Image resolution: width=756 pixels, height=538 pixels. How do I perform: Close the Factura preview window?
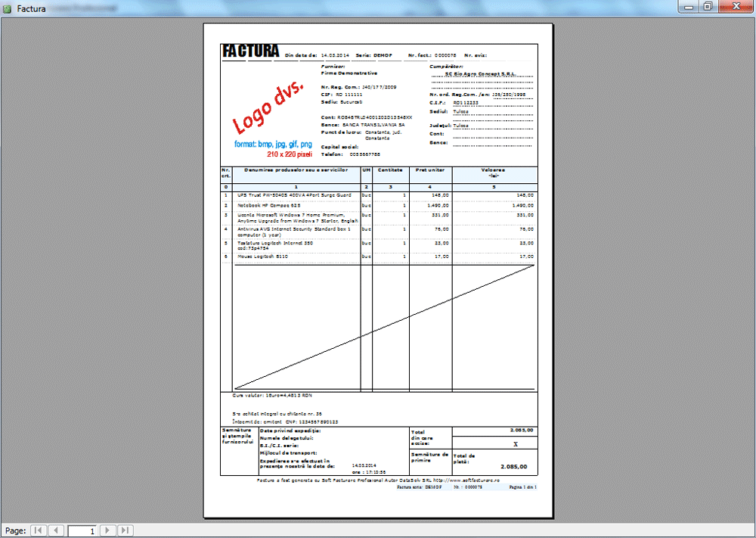coord(735,6)
